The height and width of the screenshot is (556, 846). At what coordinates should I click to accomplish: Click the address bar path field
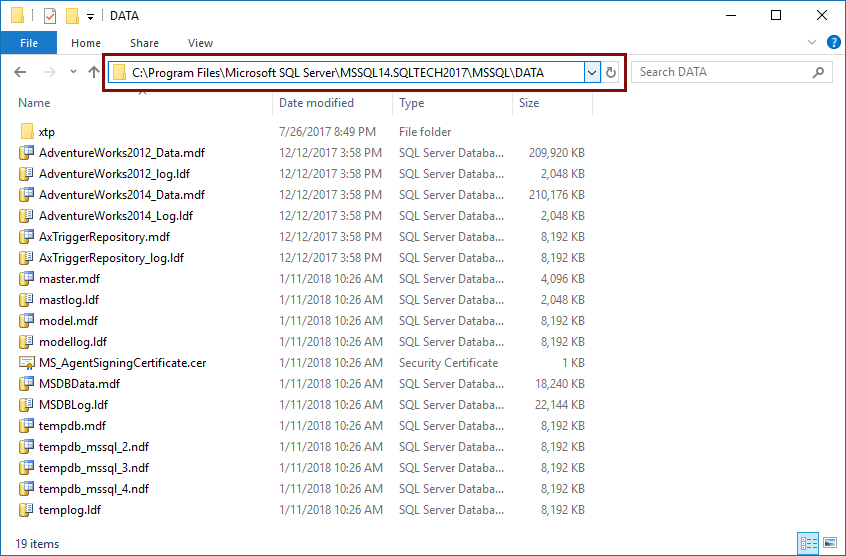click(x=345, y=72)
